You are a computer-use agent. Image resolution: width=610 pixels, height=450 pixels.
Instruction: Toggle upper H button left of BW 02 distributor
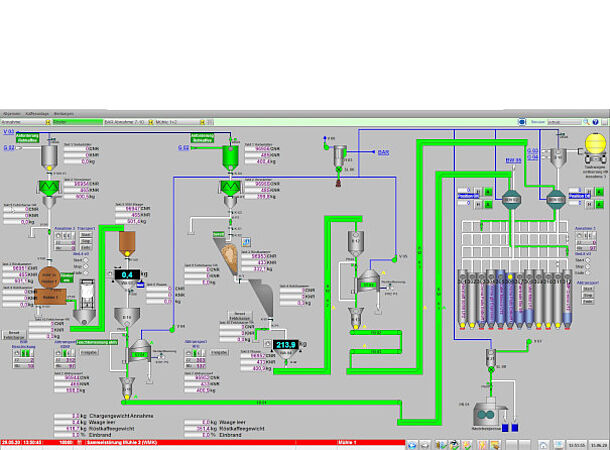click(x=479, y=191)
